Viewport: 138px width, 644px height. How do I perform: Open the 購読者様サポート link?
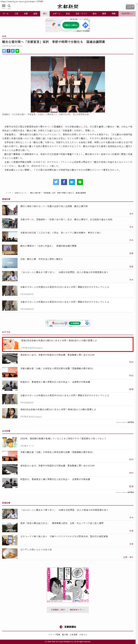pos(77,609)
